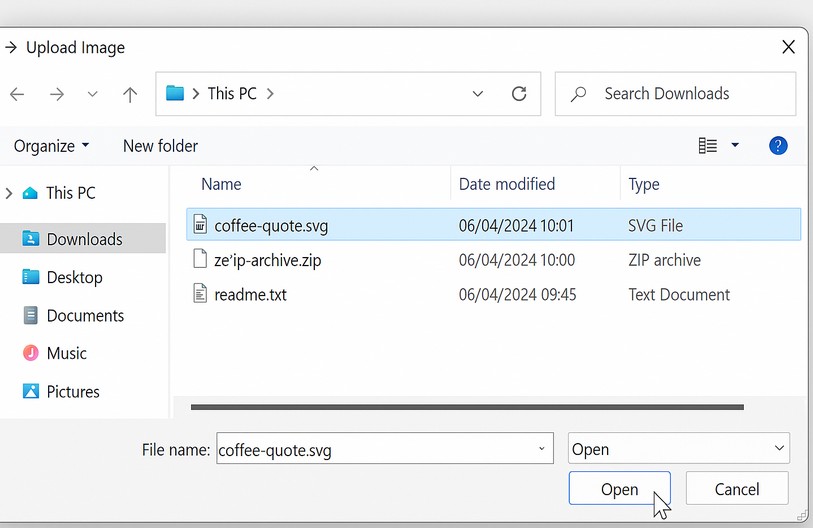Click the ZIP archive type cell

(x=664, y=260)
